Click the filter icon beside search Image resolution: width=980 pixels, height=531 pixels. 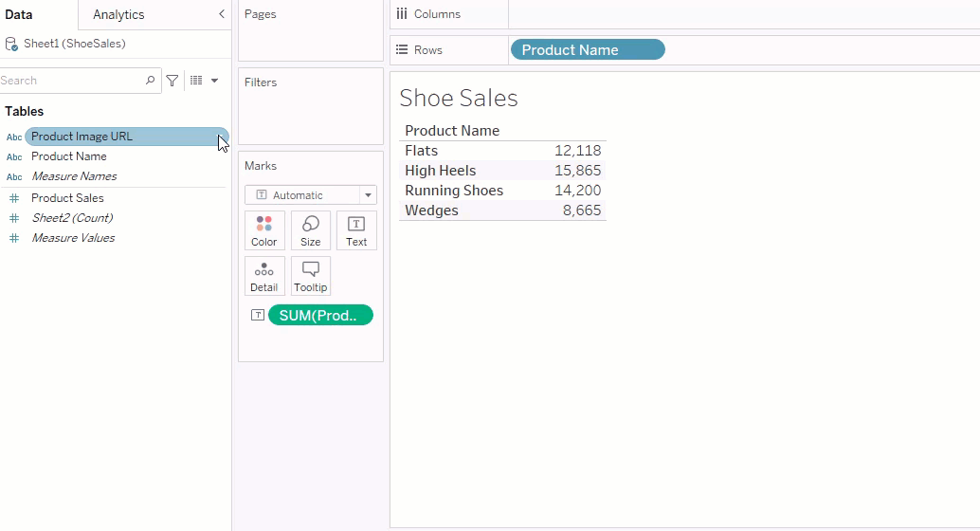point(172,81)
